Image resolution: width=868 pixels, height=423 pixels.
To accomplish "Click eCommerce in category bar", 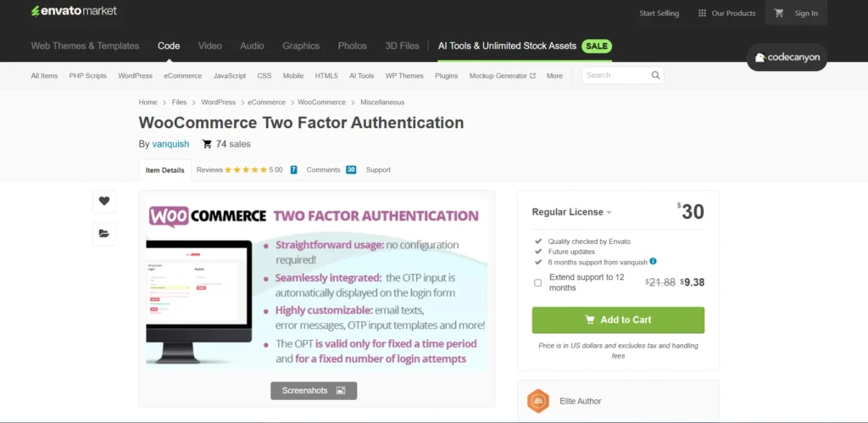I will click(x=183, y=75).
